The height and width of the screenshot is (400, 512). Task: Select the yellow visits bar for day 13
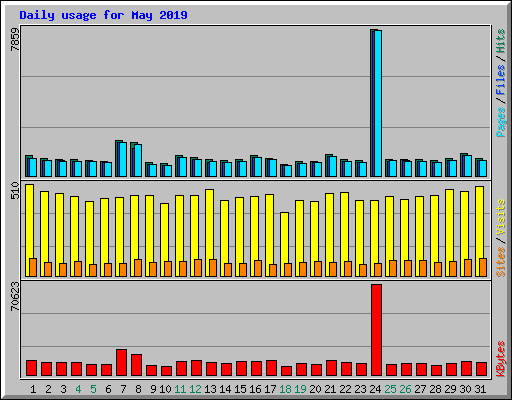click(x=209, y=233)
